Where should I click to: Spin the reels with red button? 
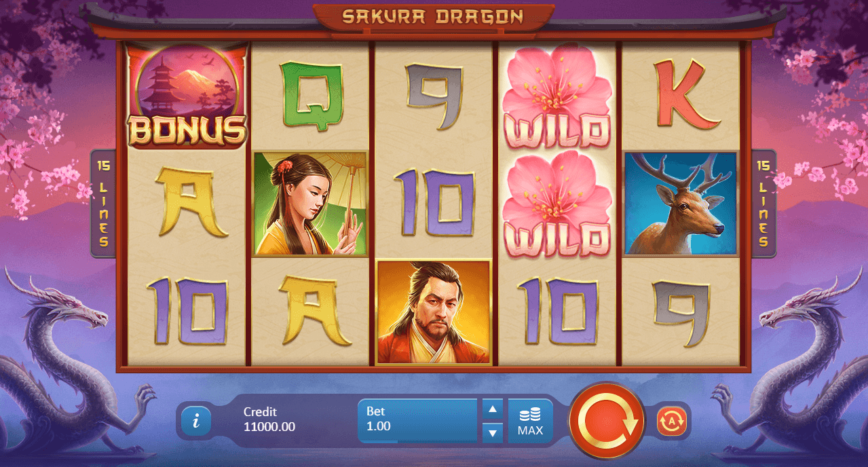(x=607, y=422)
